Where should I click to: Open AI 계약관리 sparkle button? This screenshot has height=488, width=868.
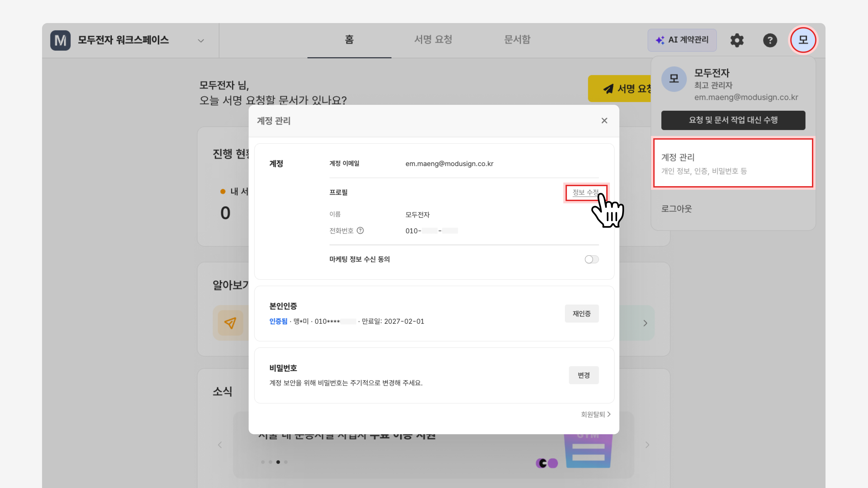point(682,40)
